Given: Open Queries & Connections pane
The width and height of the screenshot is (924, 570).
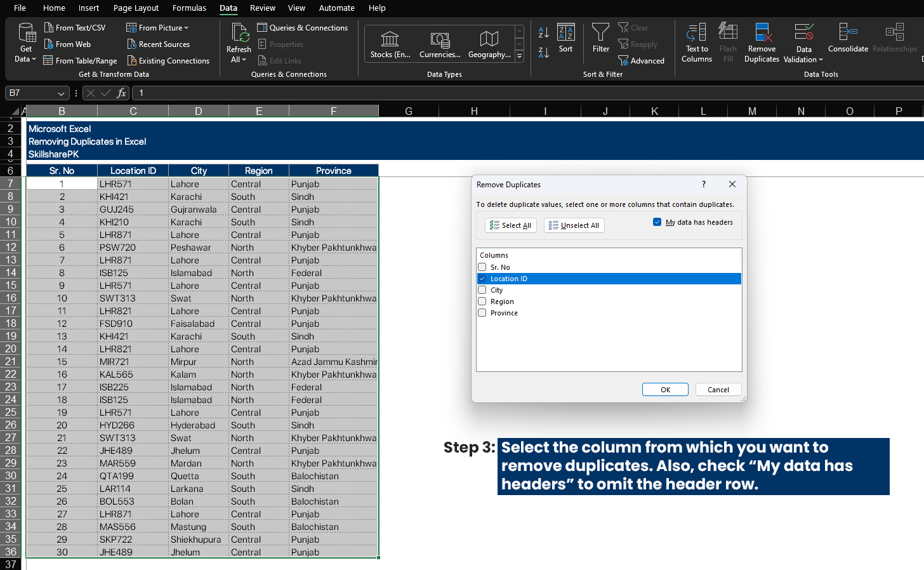Looking at the screenshot, I should point(302,28).
